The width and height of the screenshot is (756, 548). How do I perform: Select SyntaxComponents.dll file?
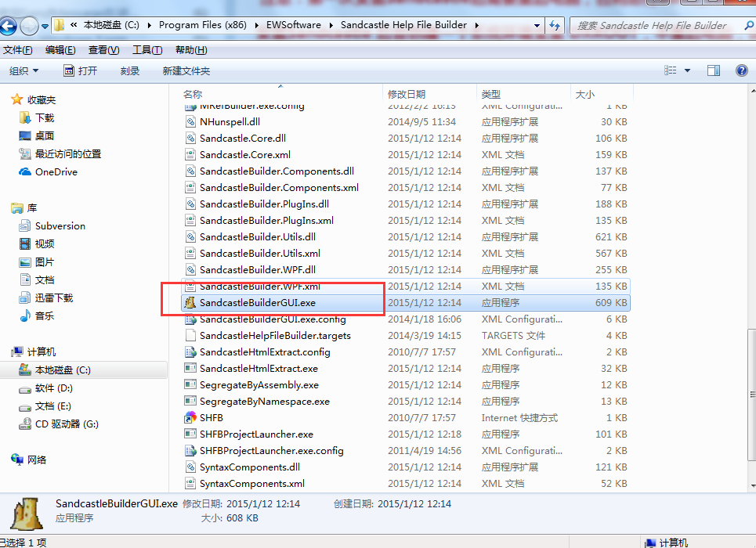pos(406,467)
